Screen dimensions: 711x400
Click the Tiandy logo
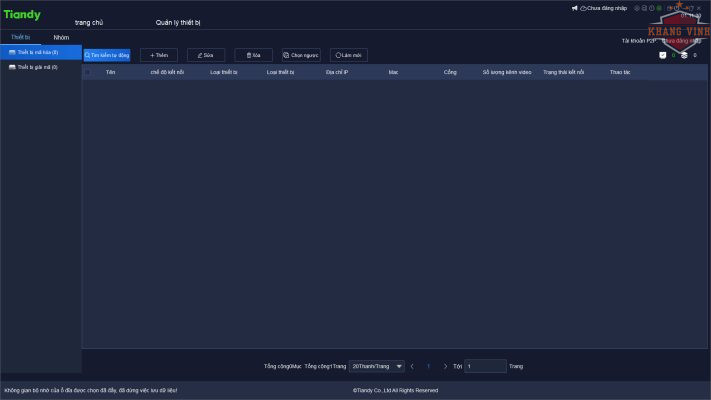pos(21,15)
